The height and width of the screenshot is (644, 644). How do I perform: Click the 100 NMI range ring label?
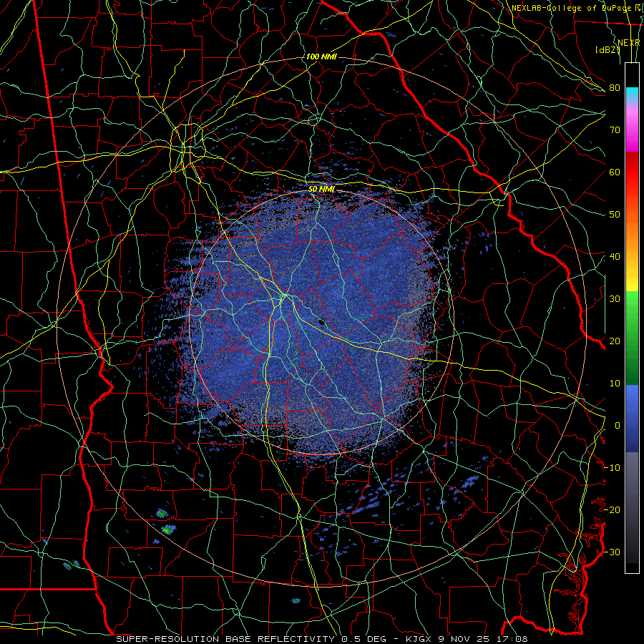(321, 57)
